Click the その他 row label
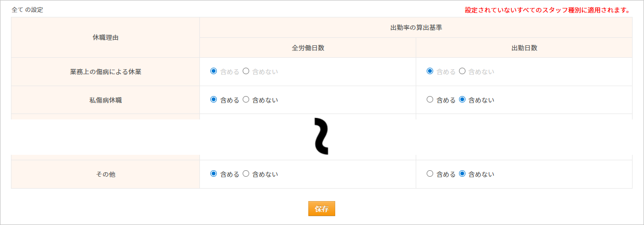 (105, 174)
